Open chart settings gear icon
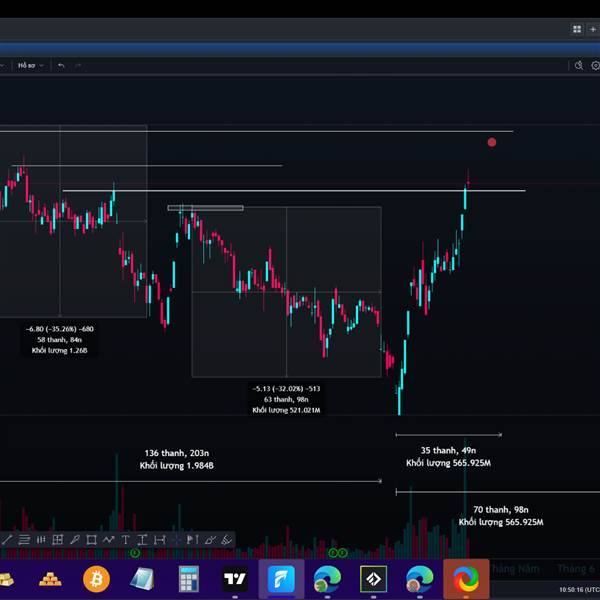The width and height of the screenshot is (600, 600). click(595, 65)
